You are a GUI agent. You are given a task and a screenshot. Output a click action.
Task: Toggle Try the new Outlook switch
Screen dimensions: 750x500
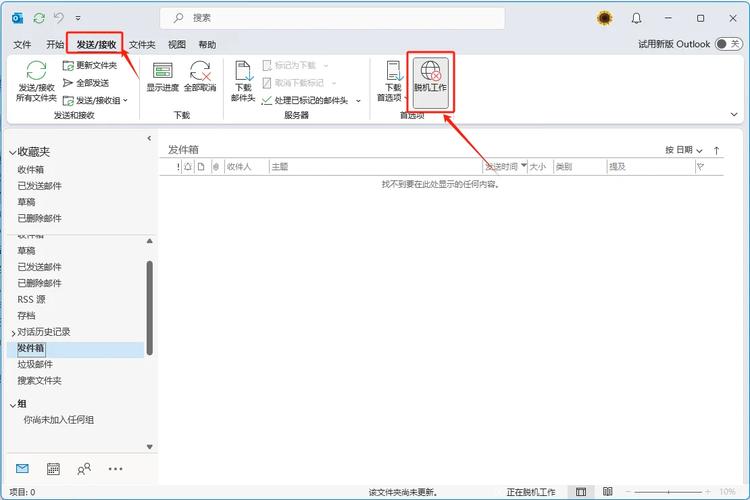[728, 44]
